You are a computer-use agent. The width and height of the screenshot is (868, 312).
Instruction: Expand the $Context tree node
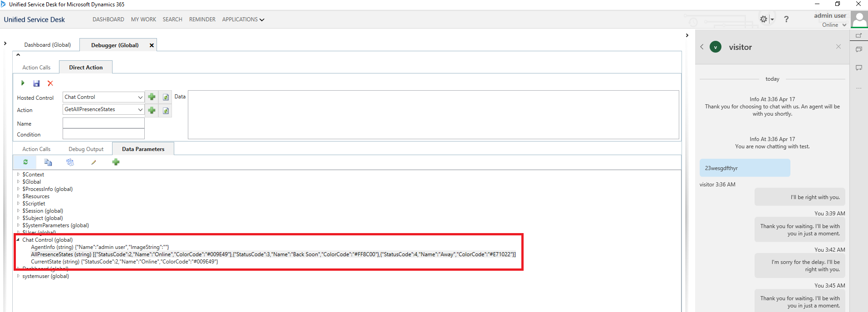point(18,174)
